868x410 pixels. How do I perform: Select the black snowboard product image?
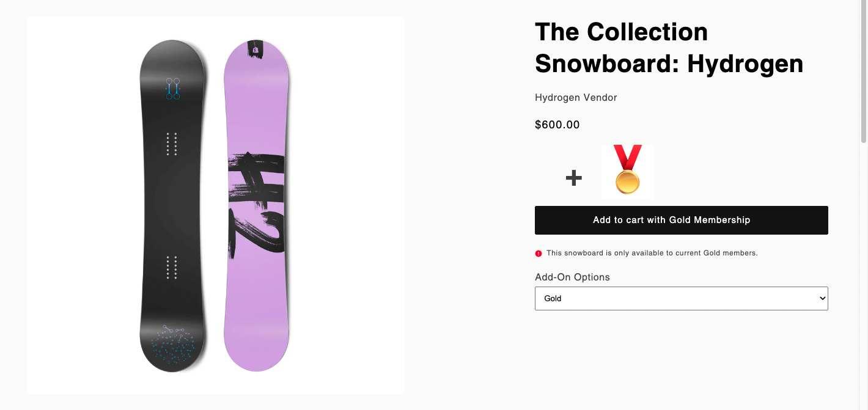[173, 205]
